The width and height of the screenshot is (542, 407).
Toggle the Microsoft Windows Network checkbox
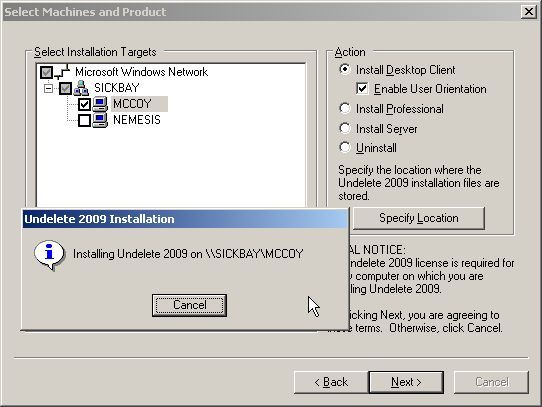tap(47, 72)
